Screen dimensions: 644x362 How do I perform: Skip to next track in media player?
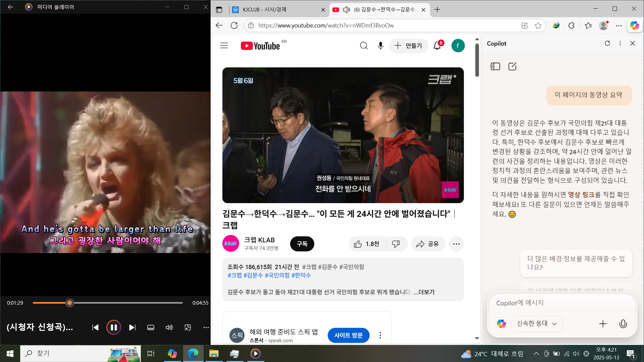(132, 327)
